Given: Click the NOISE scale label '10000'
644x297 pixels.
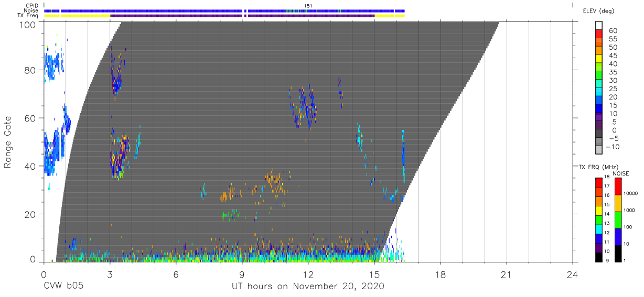Looking at the screenshot, I should pos(631,193).
